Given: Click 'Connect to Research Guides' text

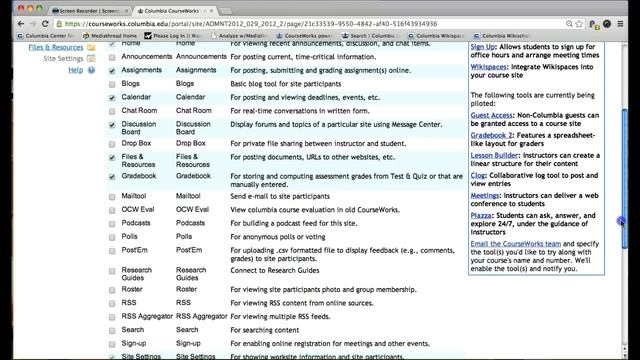Looking at the screenshot, I should (x=275, y=270).
